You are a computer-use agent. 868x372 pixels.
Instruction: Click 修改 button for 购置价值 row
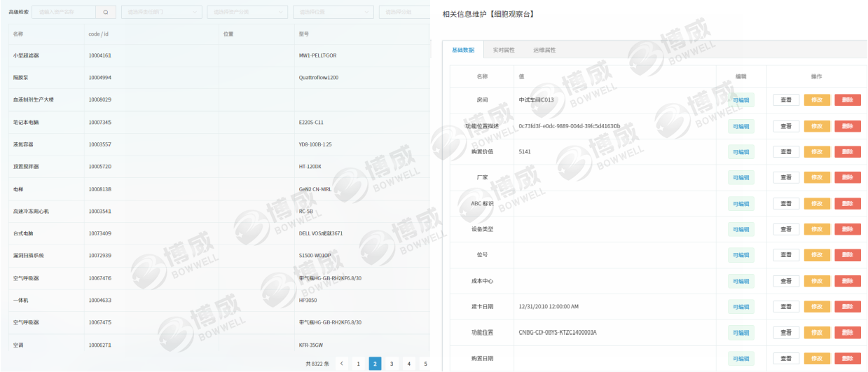[x=817, y=151]
